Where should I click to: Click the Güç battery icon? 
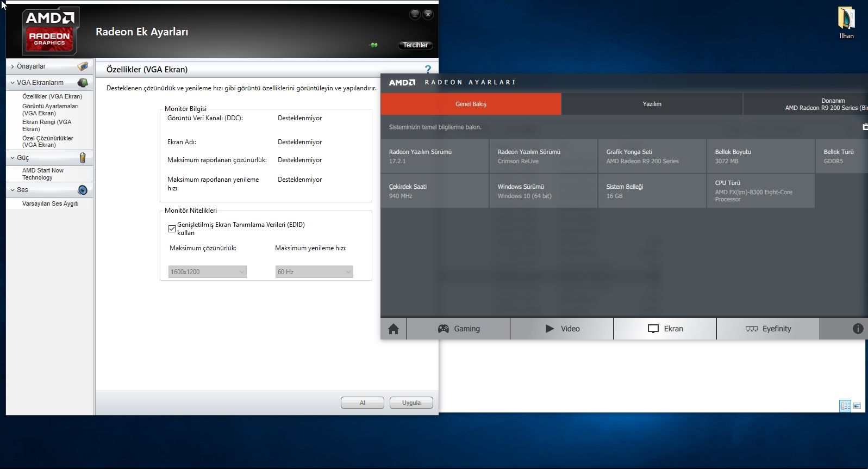(x=83, y=158)
